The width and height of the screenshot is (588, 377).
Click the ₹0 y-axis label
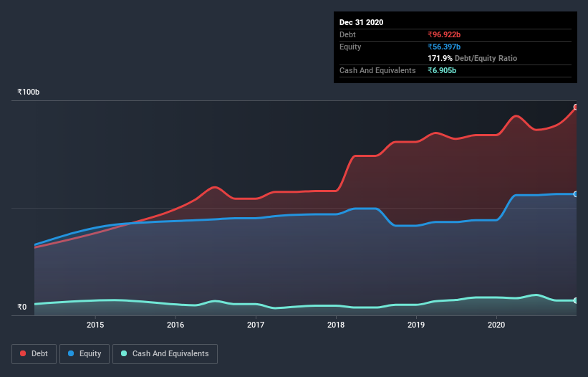[x=22, y=307]
